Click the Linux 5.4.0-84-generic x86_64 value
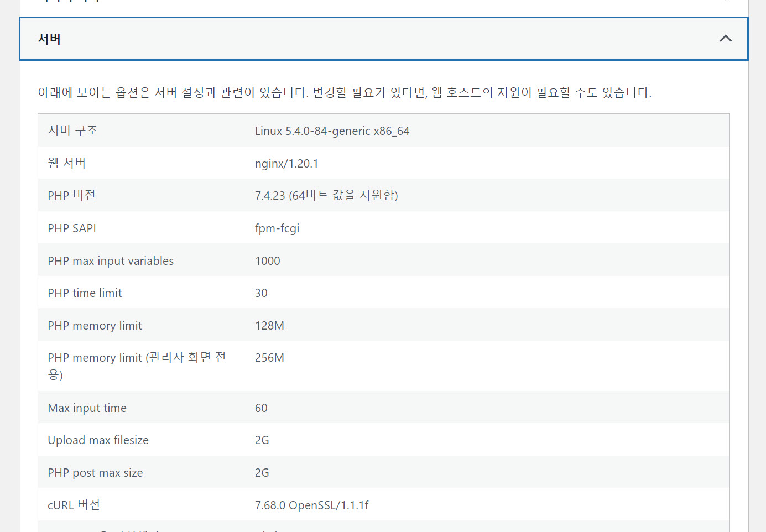The image size is (766, 532). pos(332,131)
